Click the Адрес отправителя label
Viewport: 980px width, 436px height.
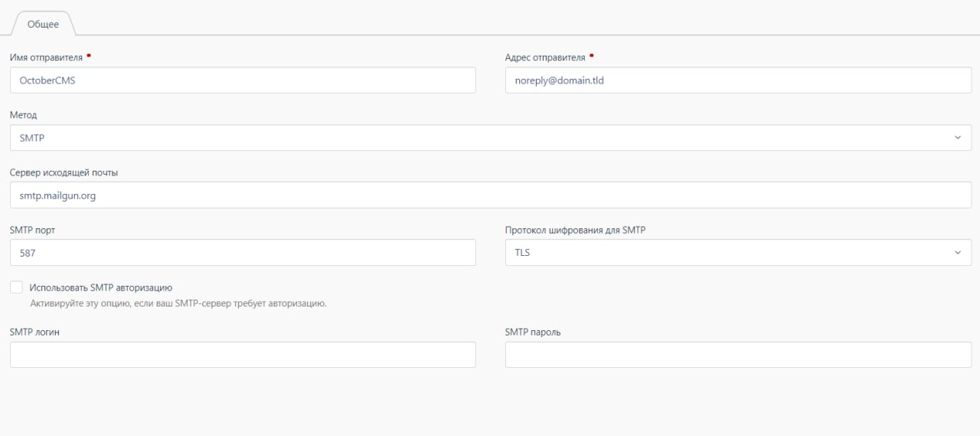[x=545, y=57]
